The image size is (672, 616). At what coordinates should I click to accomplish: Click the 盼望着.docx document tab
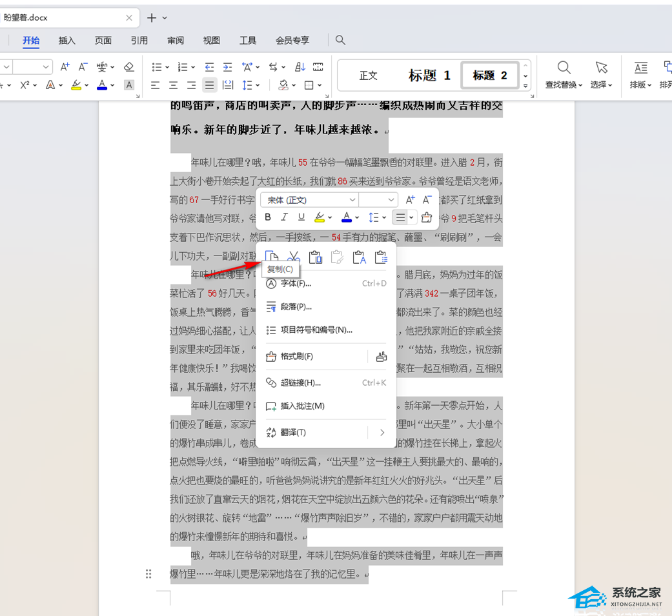(x=68, y=17)
